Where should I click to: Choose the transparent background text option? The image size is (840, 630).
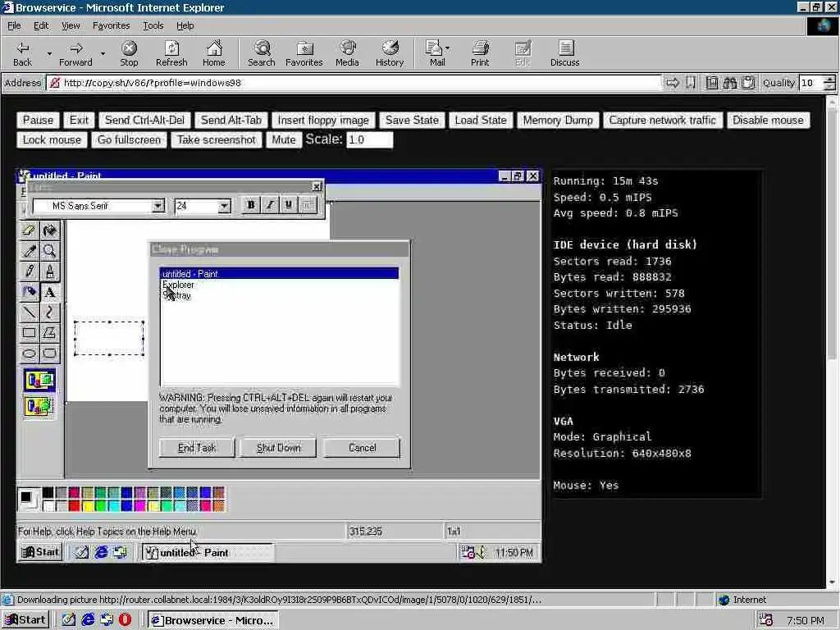[x=39, y=406]
